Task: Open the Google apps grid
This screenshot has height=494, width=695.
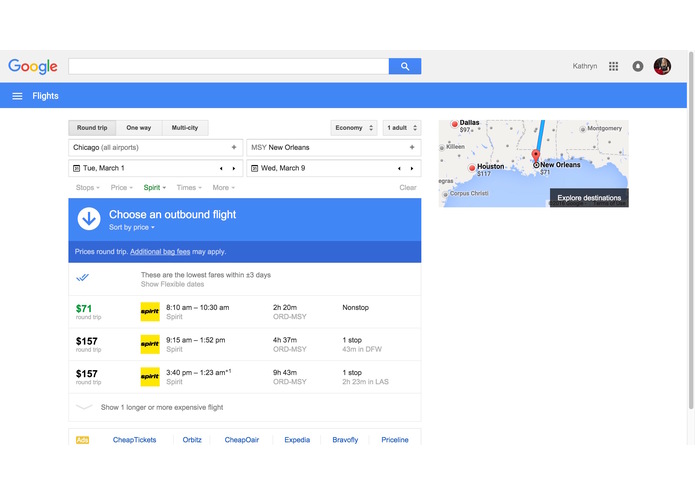Action: tap(613, 66)
